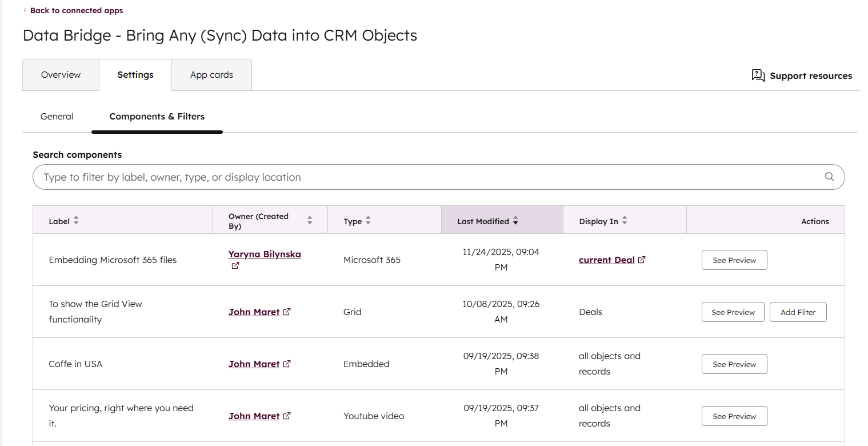Sort table by Display In column

coord(625,221)
